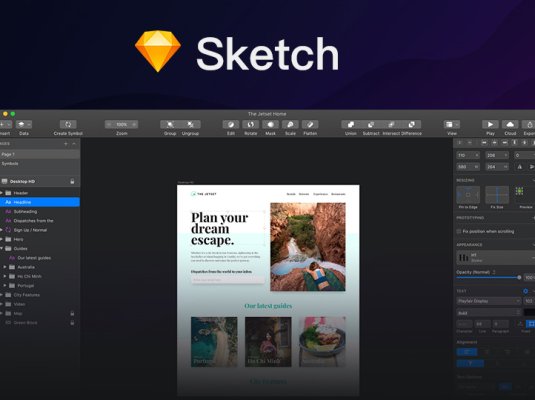The height and width of the screenshot is (400, 535).
Task: Apply the Union boolean operation
Action: click(351, 124)
